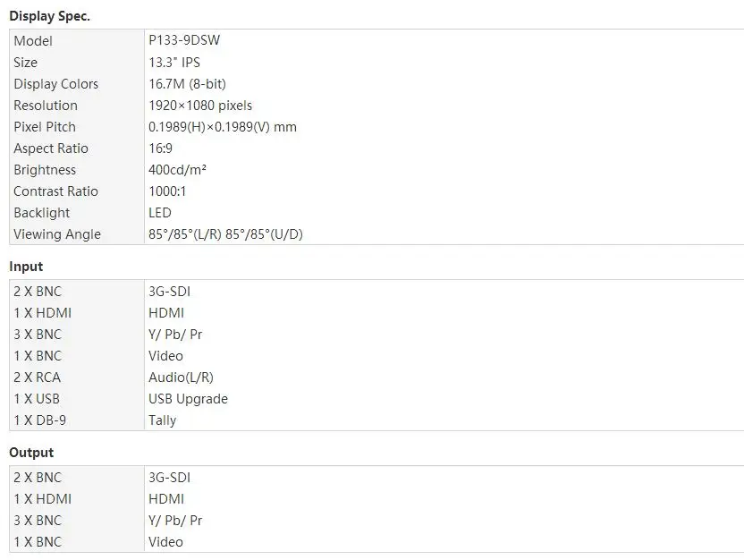The height and width of the screenshot is (560, 744).
Task: Select 3G-SDI in the Output table
Action: pos(169,478)
